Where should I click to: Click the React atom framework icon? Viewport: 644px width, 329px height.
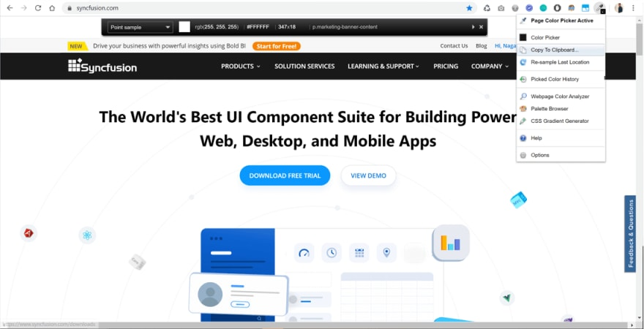click(x=87, y=235)
